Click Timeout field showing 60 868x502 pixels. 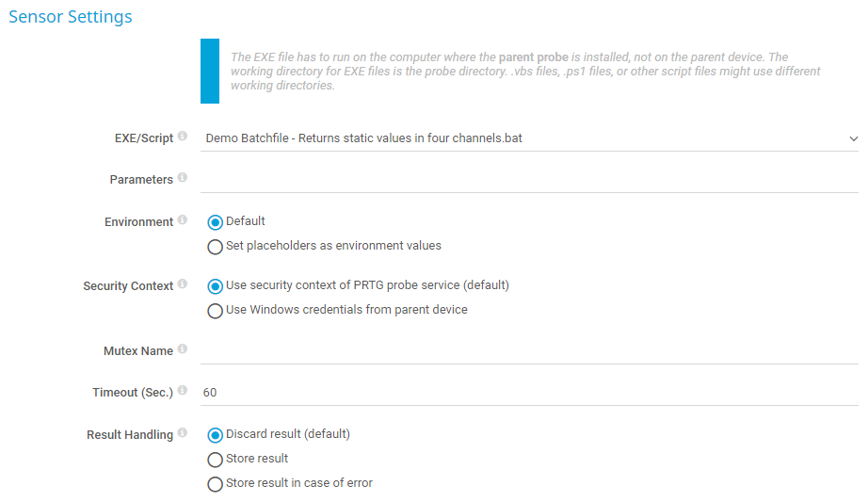pyautogui.click(x=527, y=392)
